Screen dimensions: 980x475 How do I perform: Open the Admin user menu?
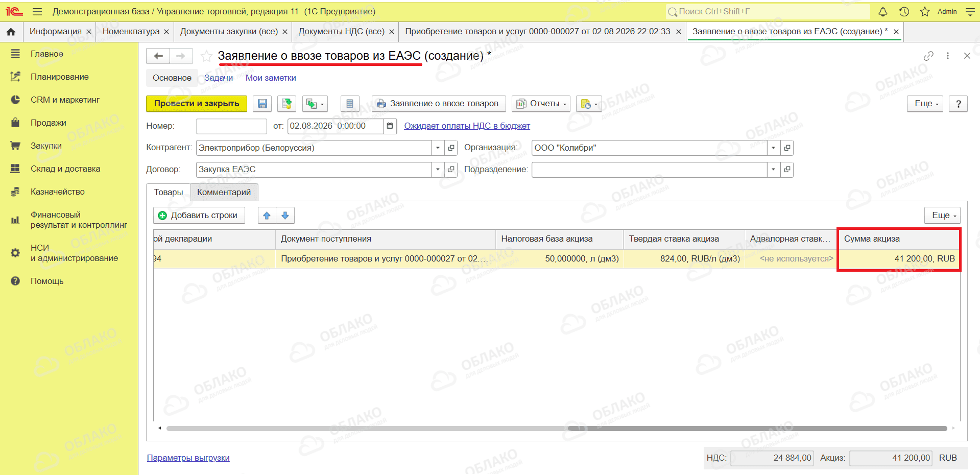[x=947, y=11]
